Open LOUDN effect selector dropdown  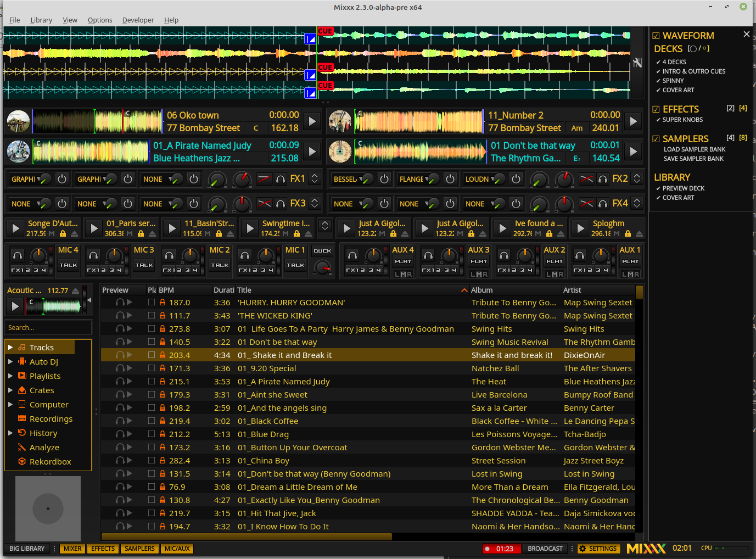pos(480,179)
